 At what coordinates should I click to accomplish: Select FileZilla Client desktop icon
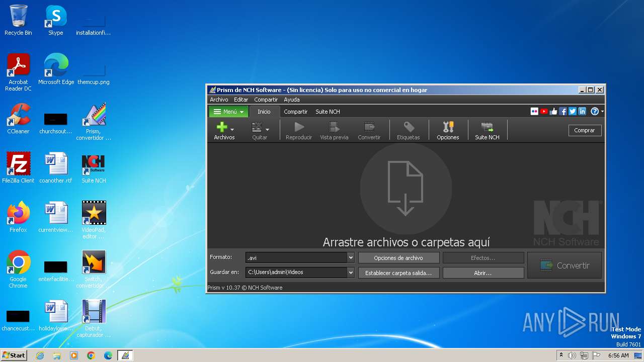tap(18, 167)
